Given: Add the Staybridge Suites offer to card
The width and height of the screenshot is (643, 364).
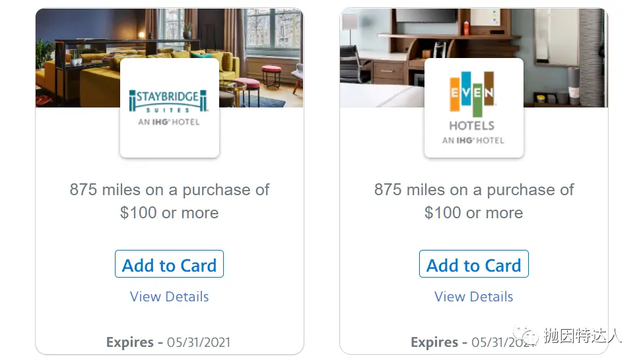Looking at the screenshot, I should click(x=169, y=265).
